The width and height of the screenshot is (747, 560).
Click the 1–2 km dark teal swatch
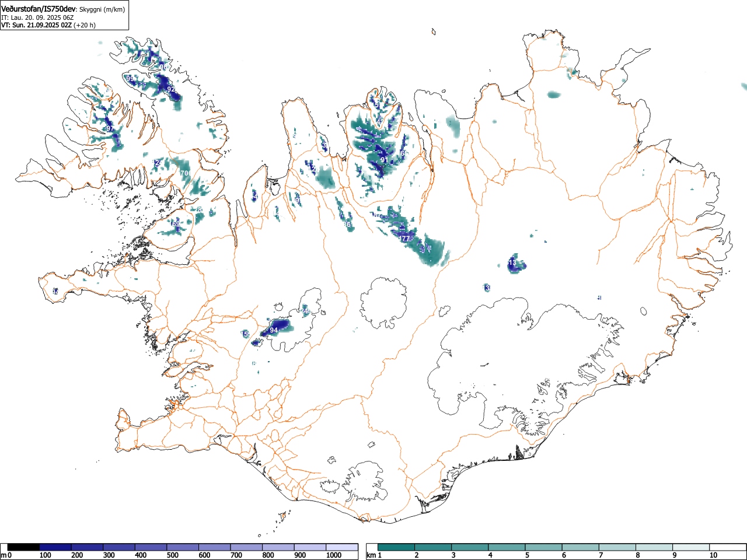(x=396, y=547)
